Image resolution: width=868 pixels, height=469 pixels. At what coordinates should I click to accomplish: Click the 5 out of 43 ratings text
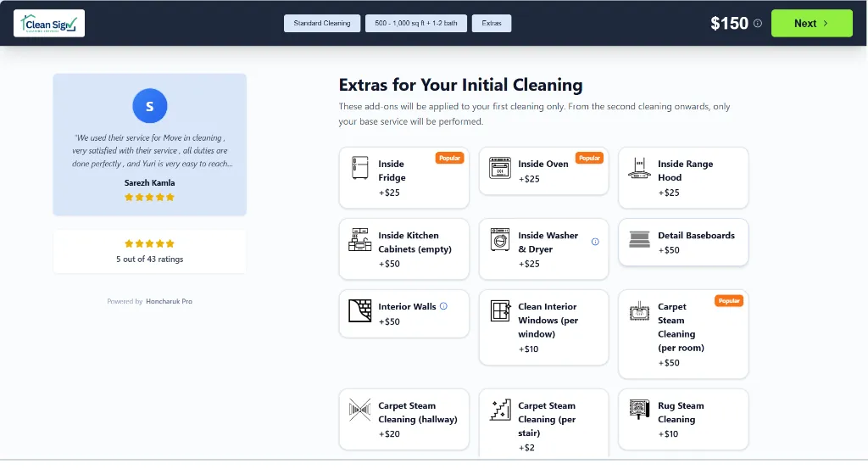point(149,260)
